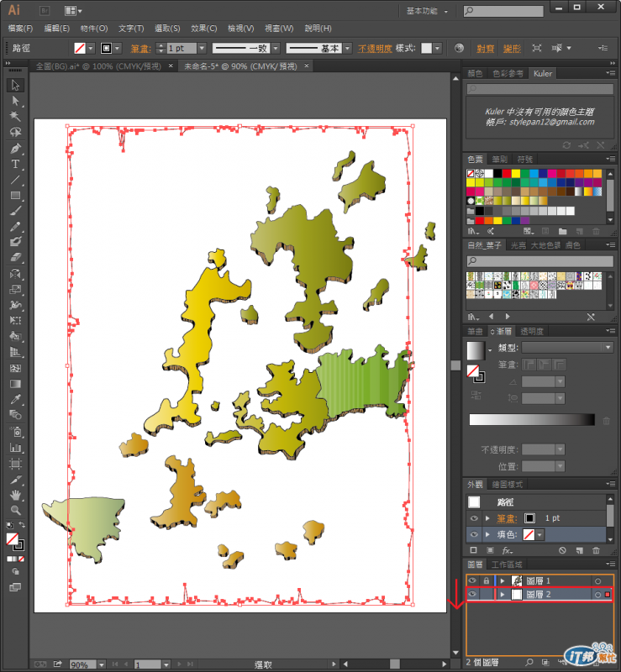Select the Pen tool
Screen dimensions: 621x672
click(15, 149)
